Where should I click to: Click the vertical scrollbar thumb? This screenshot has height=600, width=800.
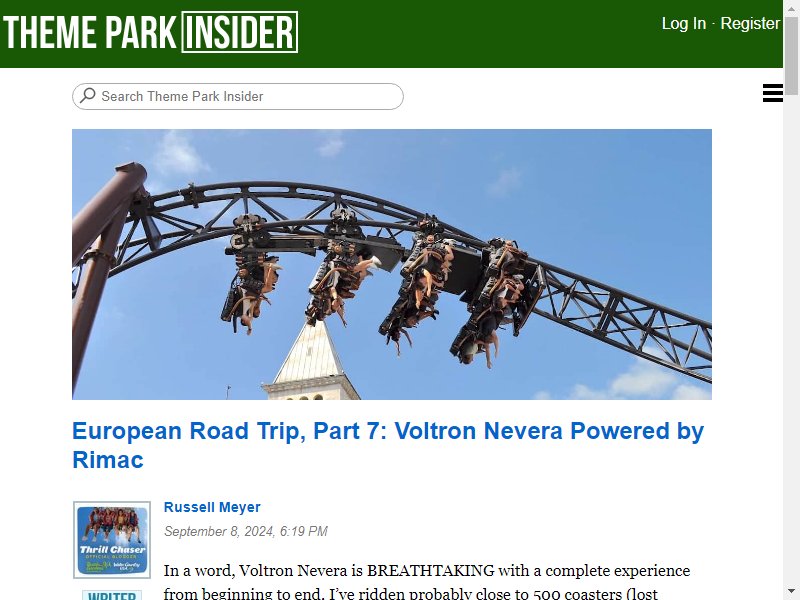(x=791, y=55)
